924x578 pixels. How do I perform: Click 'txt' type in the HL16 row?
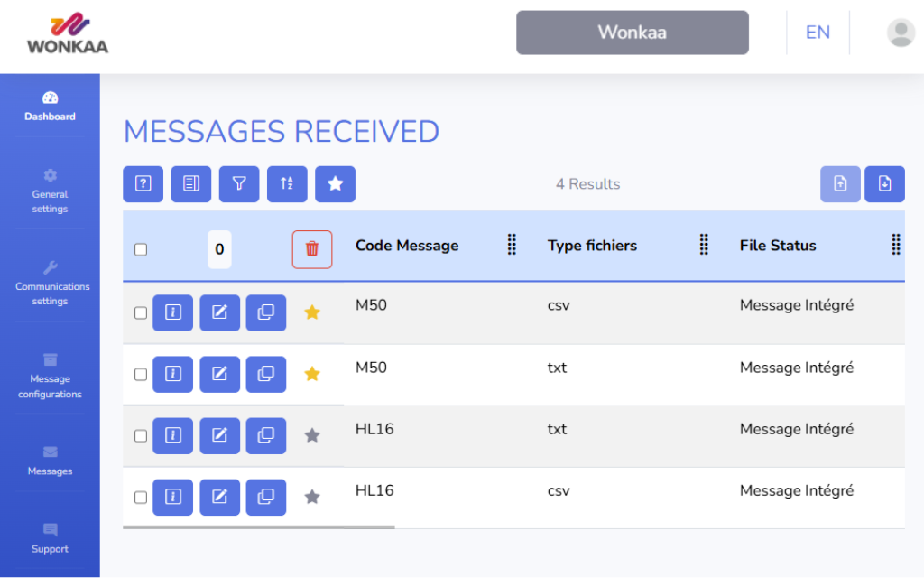pyautogui.click(x=557, y=429)
